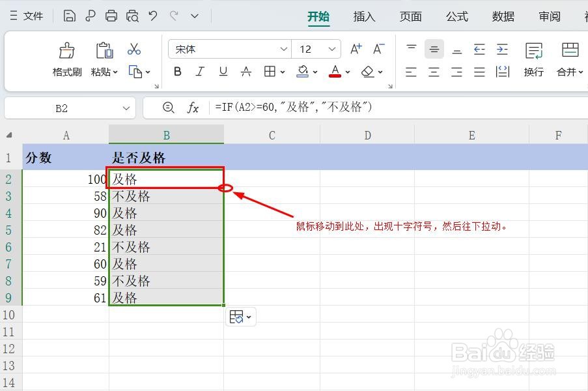
Task: Click the Print icon
Action: tap(111, 15)
